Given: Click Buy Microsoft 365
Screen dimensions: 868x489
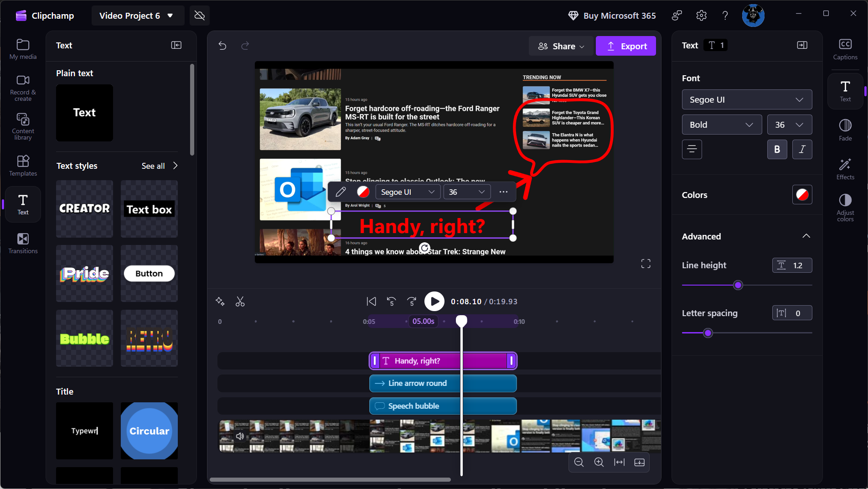Looking at the screenshot, I should click(612, 16).
